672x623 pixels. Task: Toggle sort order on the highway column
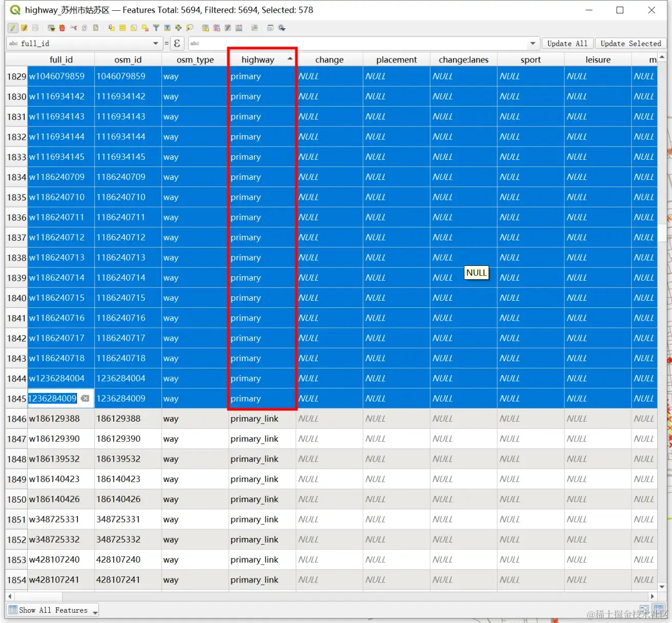(x=262, y=59)
